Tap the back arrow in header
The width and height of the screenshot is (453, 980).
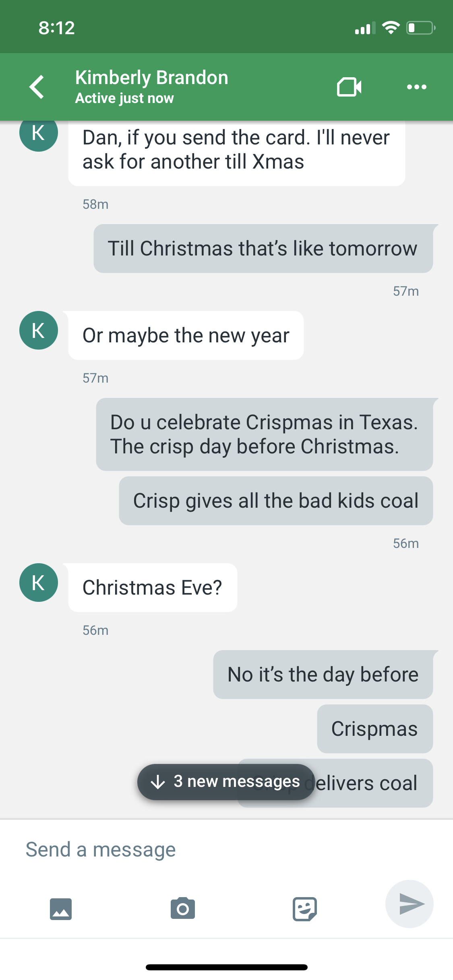[36, 86]
